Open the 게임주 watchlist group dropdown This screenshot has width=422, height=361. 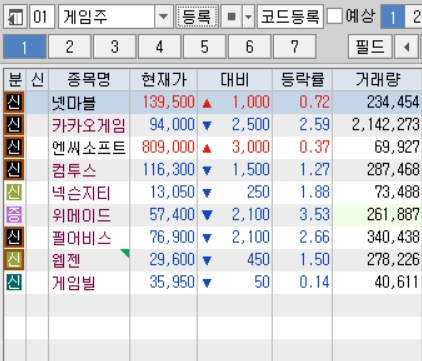pos(163,17)
